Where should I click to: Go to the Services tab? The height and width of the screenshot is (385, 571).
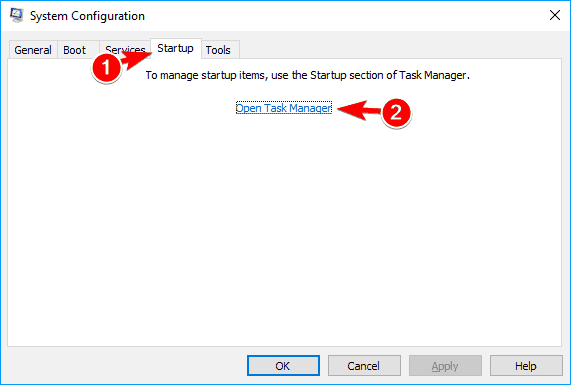coord(125,49)
